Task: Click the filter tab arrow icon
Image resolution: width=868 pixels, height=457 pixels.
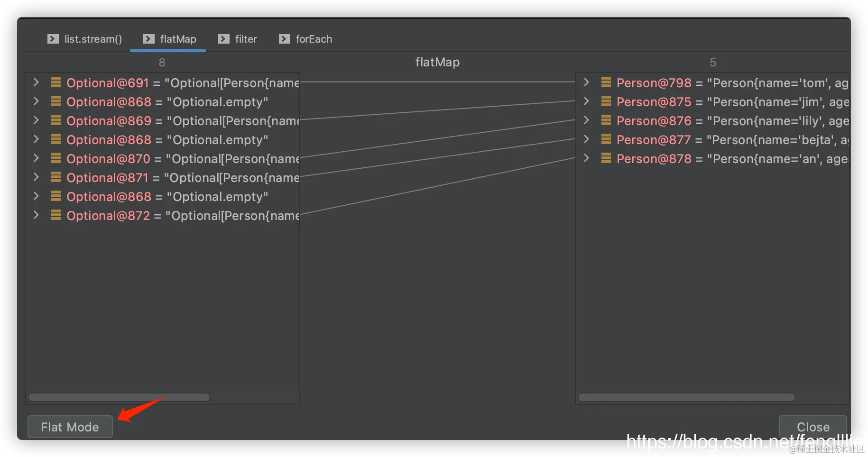Action: pos(224,39)
